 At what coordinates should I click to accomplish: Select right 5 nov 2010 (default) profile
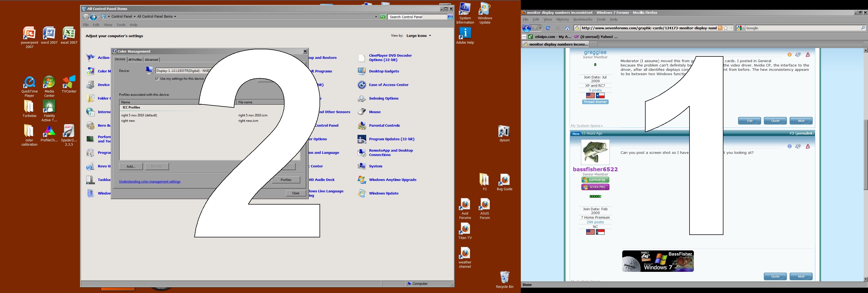[x=139, y=115]
